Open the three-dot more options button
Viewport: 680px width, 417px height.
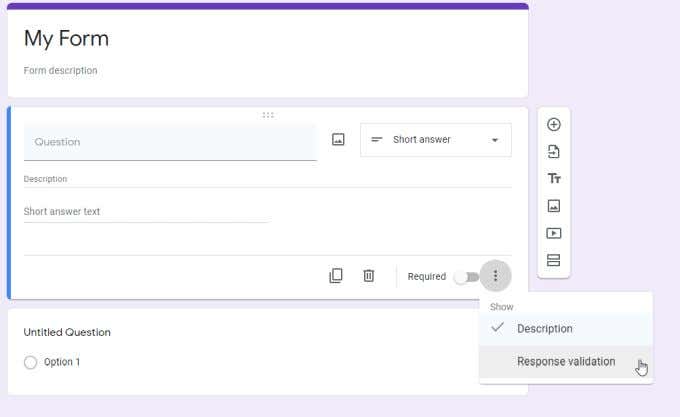495,276
